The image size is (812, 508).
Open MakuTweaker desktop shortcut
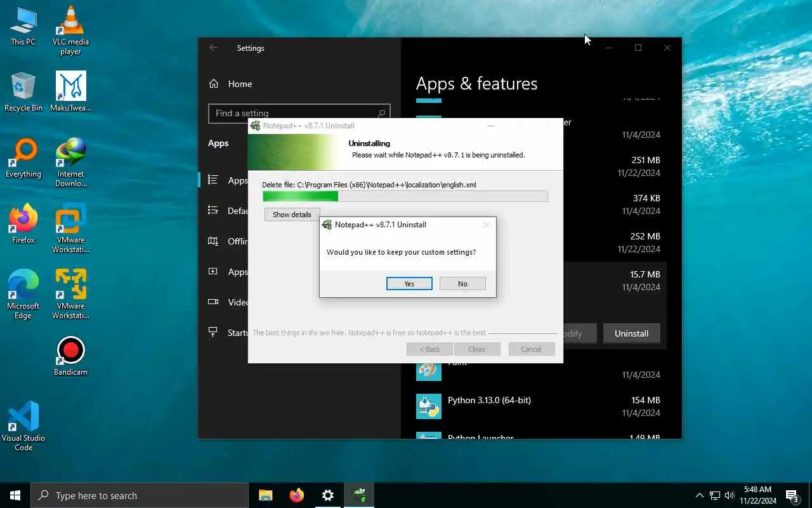click(70, 93)
